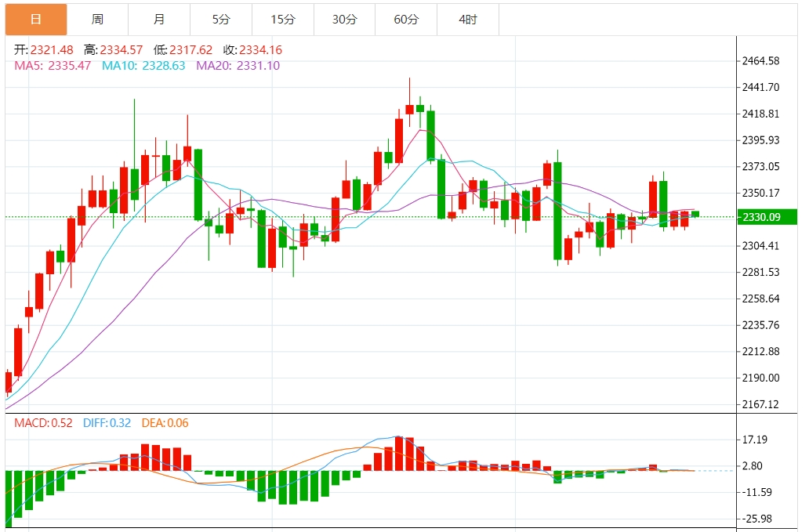Open the 4时 timeframe tab
This screenshot has height=532, width=809.
[468, 20]
